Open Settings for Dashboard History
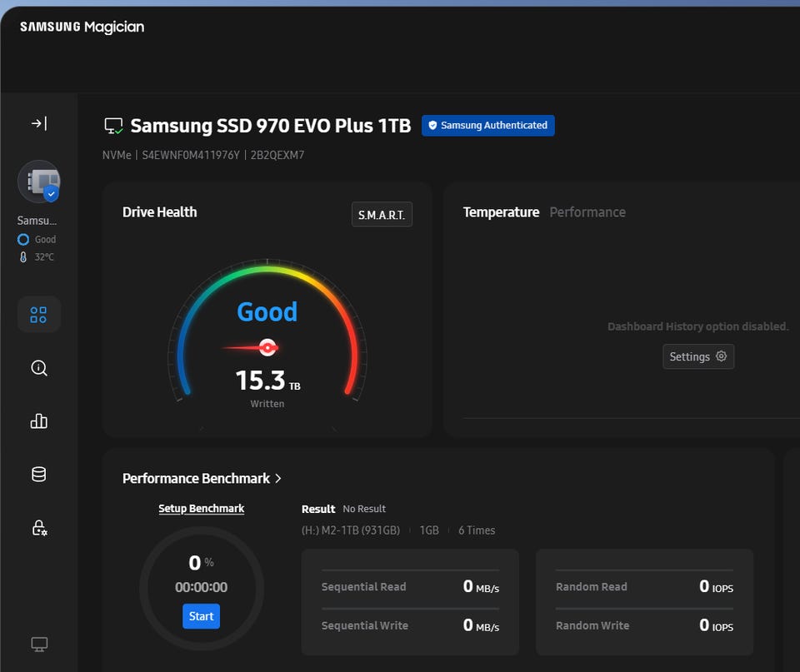This screenshot has width=800, height=672. [x=698, y=356]
